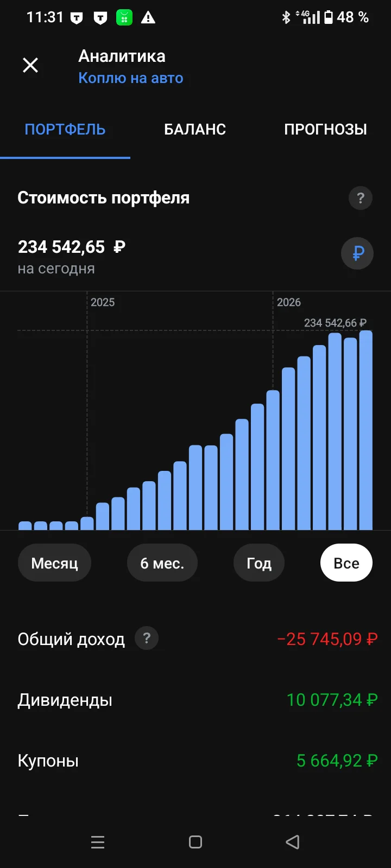Select the Год period filter
This screenshot has height=868, width=391.
258,563
